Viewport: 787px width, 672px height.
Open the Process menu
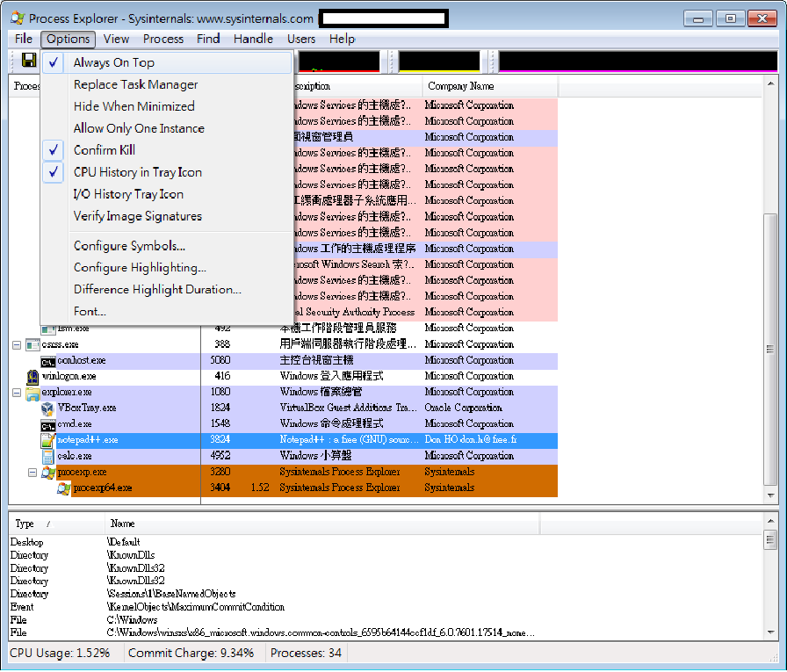[163, 40]
